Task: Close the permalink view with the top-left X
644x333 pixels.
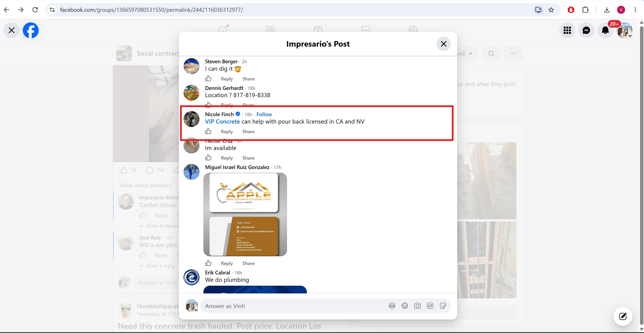Action: tap(11, 30)
